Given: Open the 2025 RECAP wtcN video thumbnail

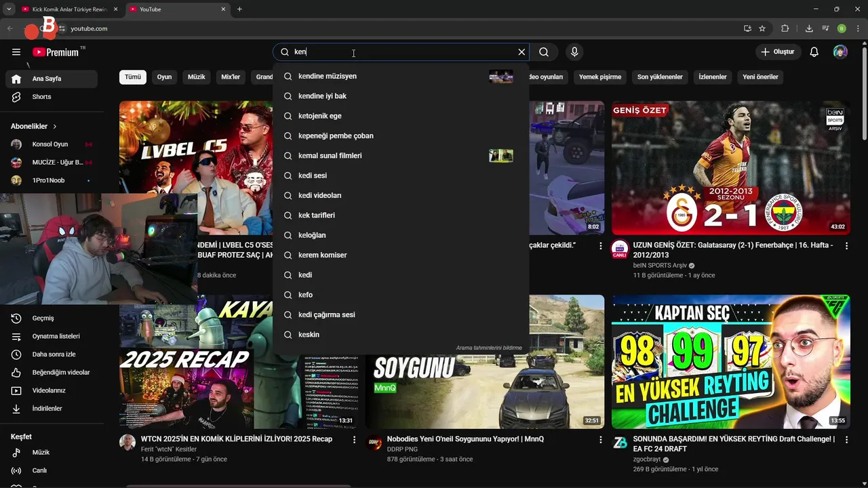Looking at the screenshot, I should coord(237,362).
